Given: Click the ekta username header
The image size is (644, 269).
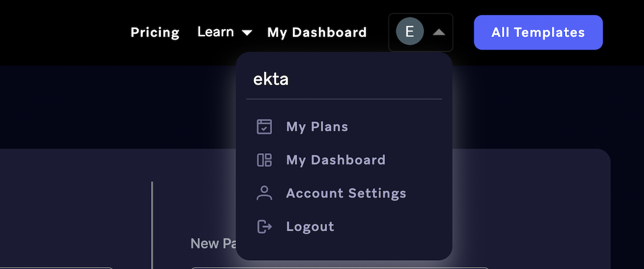Looking at the screenshot, I should click(271, 79).
